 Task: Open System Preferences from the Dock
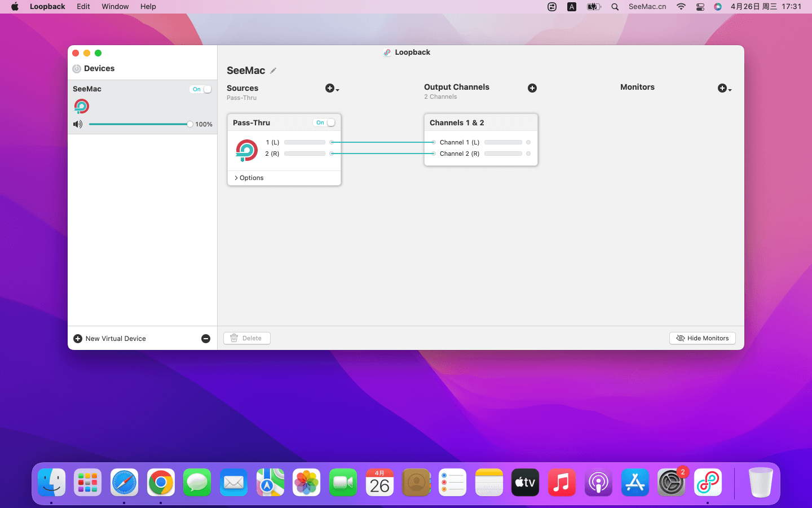[x=671, y=483]
